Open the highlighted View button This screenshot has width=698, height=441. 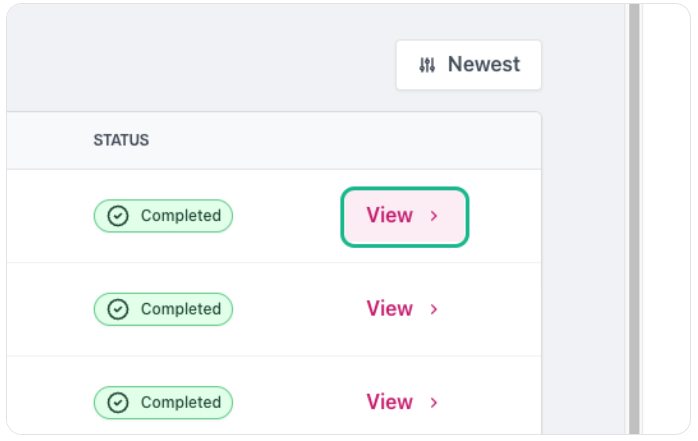click(x=405, y=217)
